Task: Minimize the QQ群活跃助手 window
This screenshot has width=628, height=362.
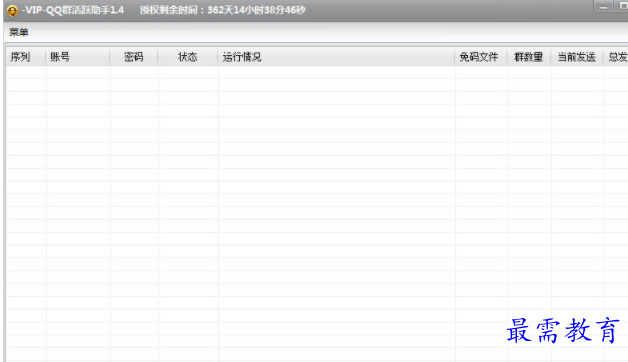Action: [x=603, y=6]
